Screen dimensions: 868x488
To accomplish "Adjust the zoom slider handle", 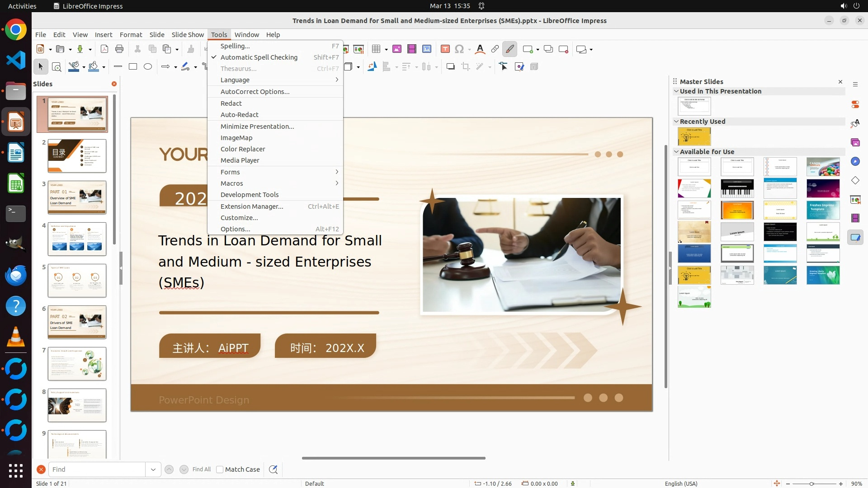I will [x=811, y=484].
